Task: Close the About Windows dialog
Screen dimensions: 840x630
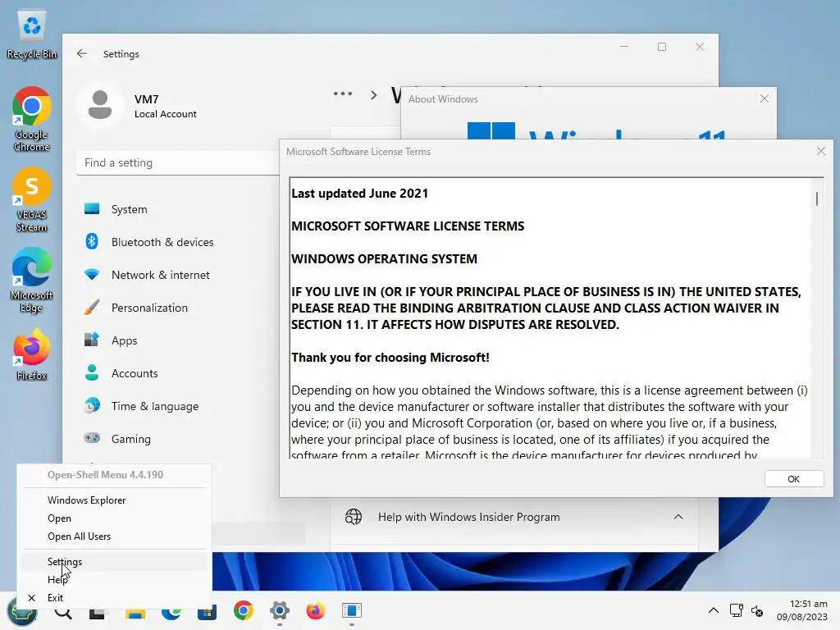Action: coord(765,98)
